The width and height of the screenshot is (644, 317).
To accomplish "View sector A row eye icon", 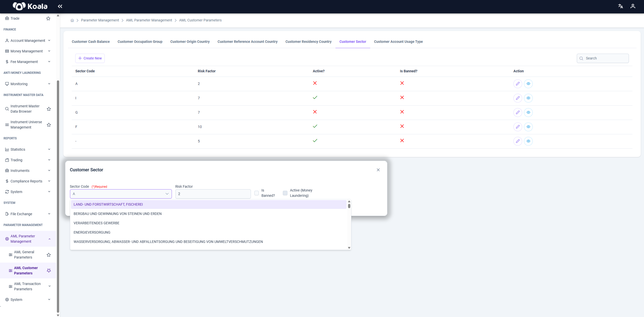I will 528,84.
